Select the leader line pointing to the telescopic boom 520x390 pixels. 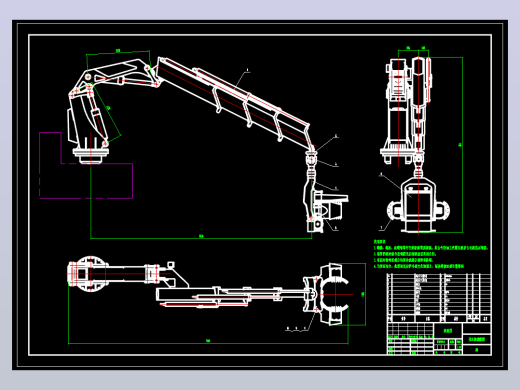point(242,79)
